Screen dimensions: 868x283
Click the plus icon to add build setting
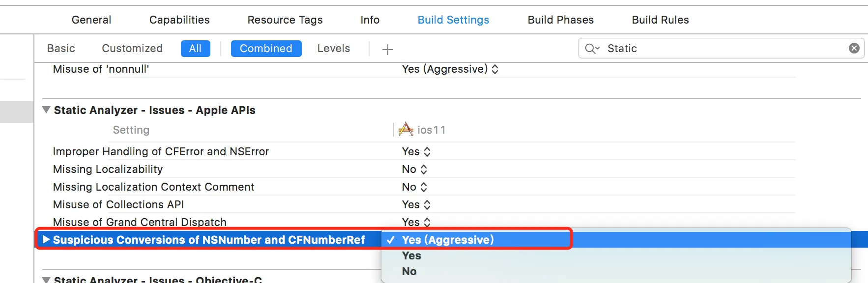point(388,49)
